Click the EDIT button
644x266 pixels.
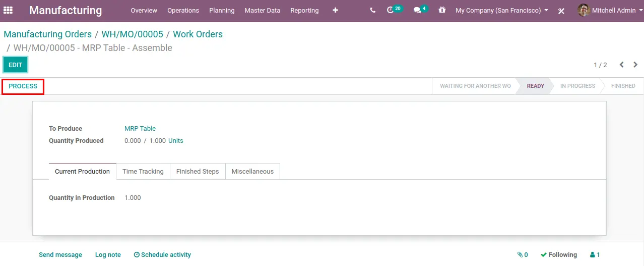tap(16, 65)
